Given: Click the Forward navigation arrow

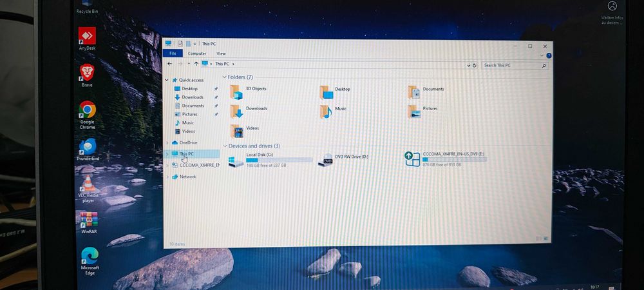Looking at the screenshot, I should (x=180, y=64).
